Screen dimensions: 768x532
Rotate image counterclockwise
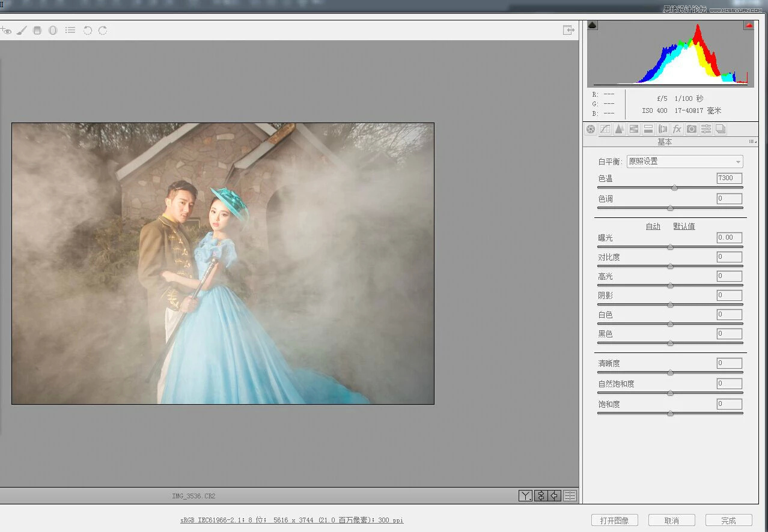coord(88,30)
